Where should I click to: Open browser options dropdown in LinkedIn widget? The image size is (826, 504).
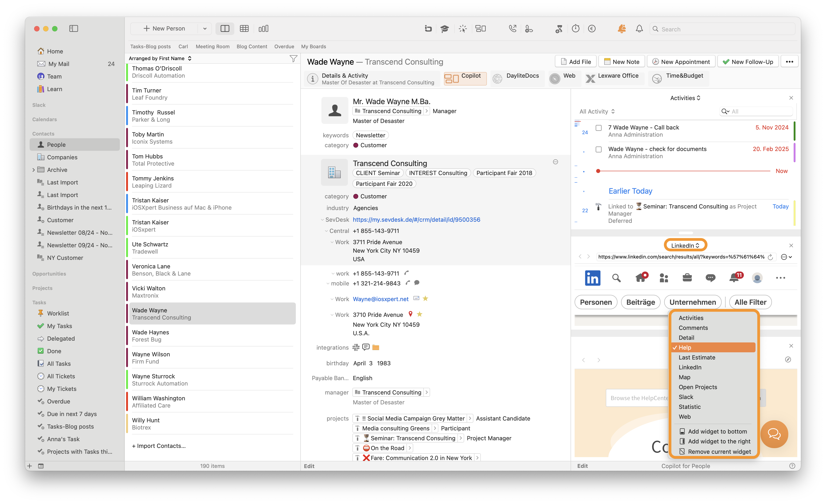tap(786, 257)
